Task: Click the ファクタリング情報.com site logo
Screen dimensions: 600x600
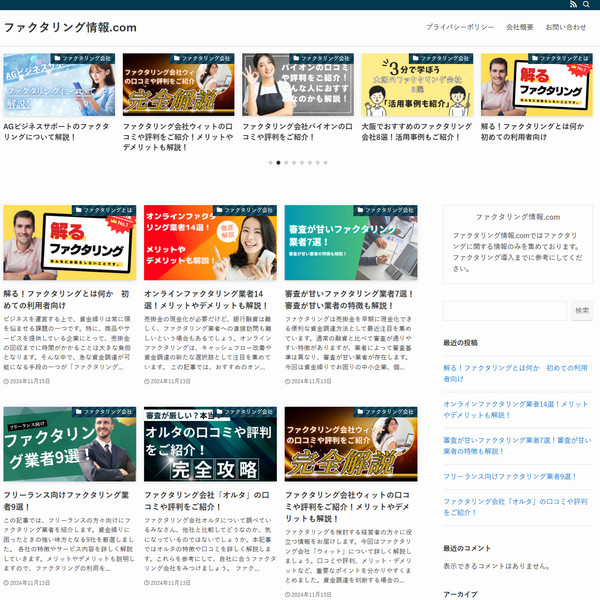Action: [70, 27]
